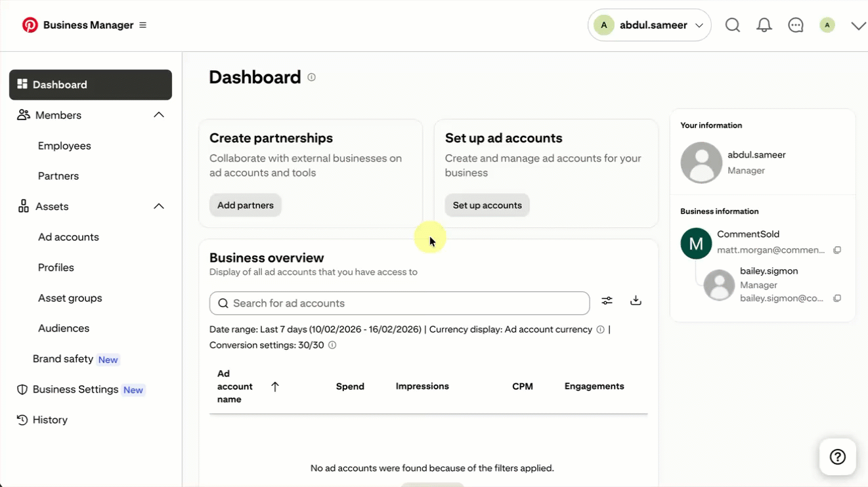Open the help question mark button
868x487 pixels.
pyautogui.click(x=837, y=457)
